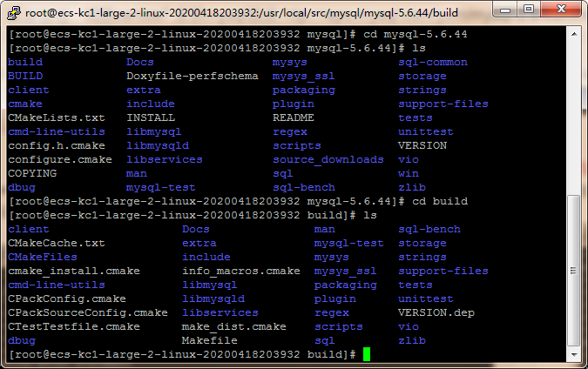588x369 pixels.
Task: Click 'configure.cmake' file name
Action: pyautogui.click(x=60, y=159)
